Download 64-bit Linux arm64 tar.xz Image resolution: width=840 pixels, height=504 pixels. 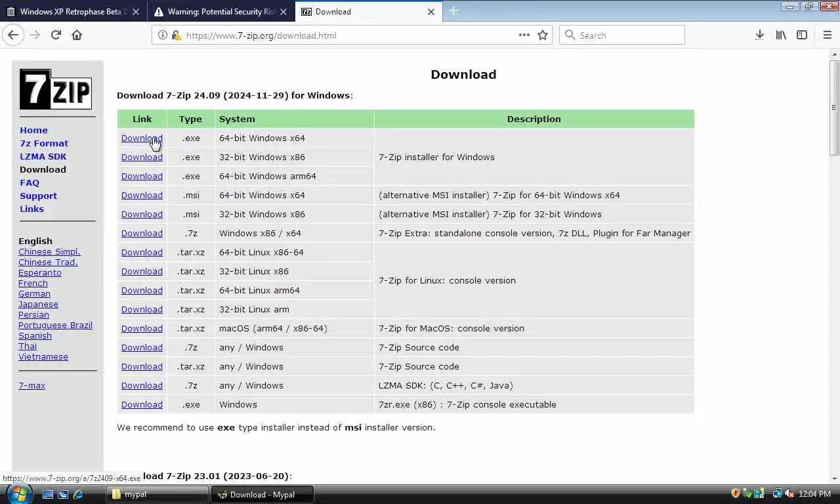point(142,290)
